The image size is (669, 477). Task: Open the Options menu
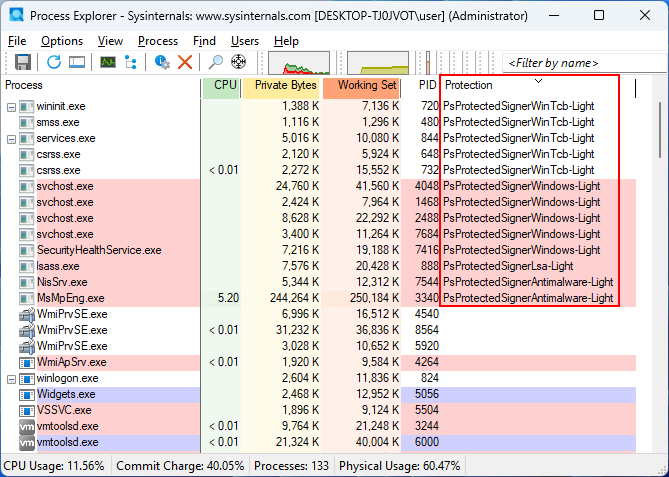click(x=62, y=41)
